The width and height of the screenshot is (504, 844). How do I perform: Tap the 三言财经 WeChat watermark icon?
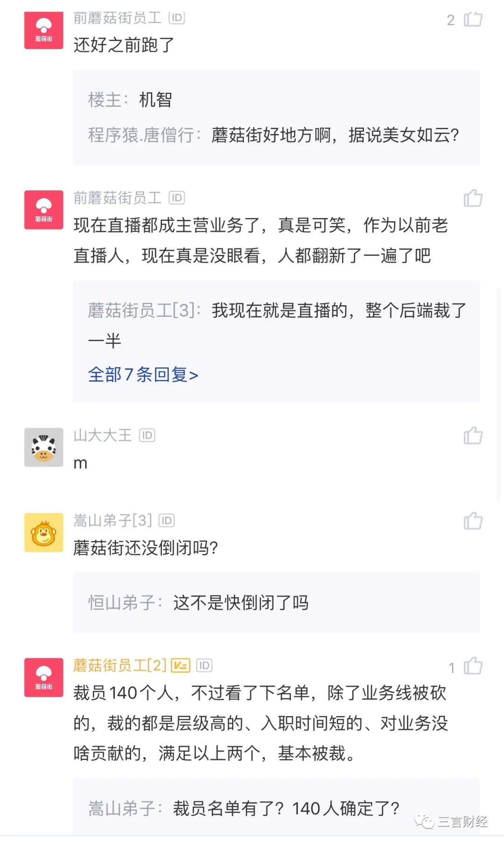click(424, 822)
